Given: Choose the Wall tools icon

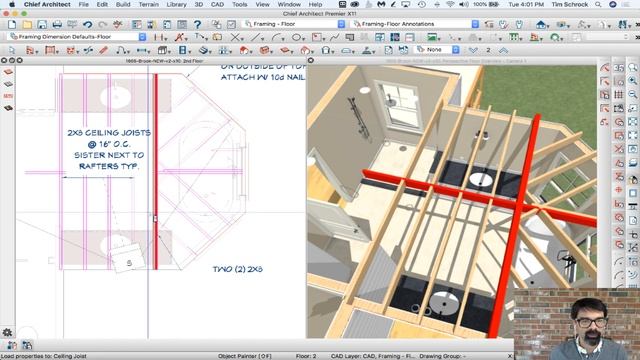Looking at the screenshot, I should pos(30,50).
